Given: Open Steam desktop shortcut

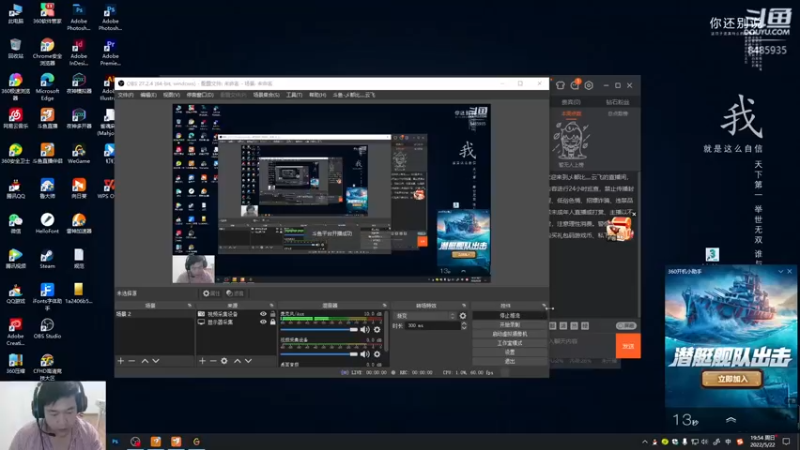Looking at the screenshot, I should coord(47,259).
